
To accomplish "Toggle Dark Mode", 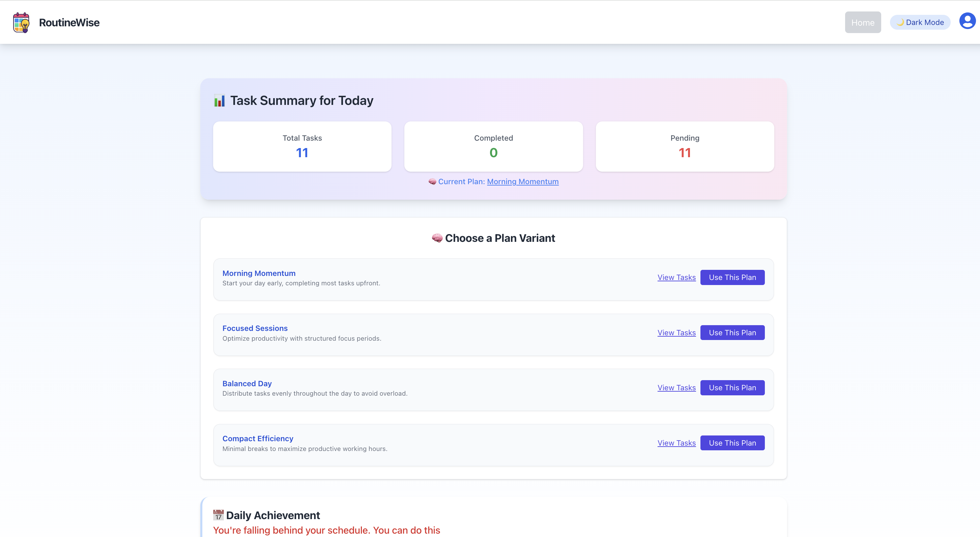I will pyautogui.click(x=920, y=23).
